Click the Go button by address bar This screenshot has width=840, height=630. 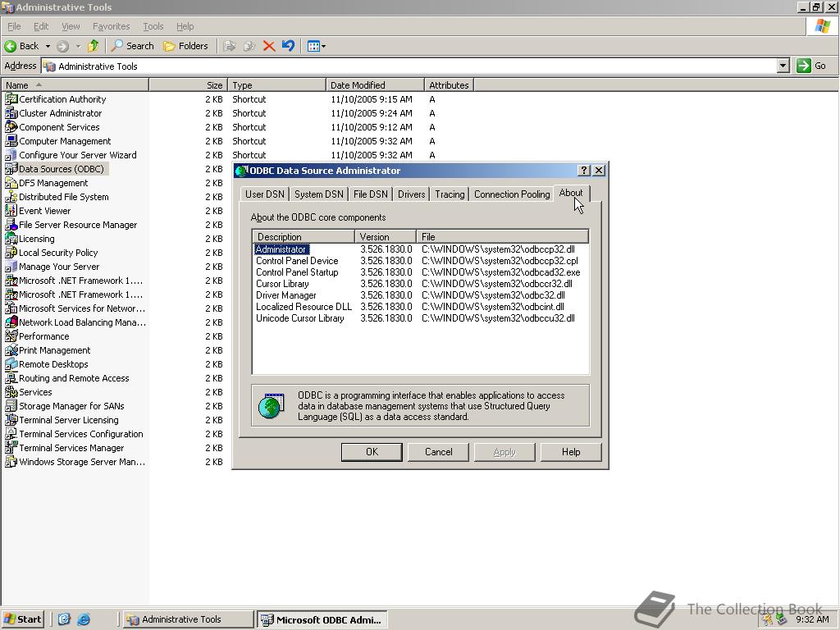tap(811, 66)
